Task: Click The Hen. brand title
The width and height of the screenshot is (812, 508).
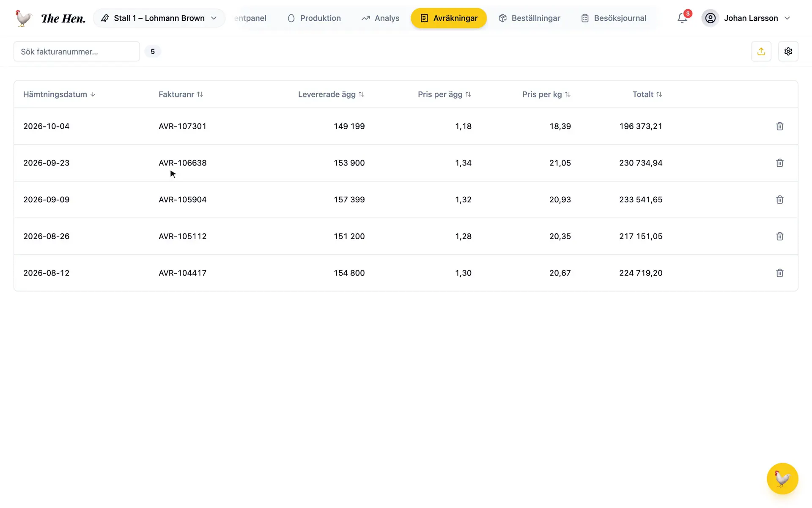Action: tap(63, 18)
